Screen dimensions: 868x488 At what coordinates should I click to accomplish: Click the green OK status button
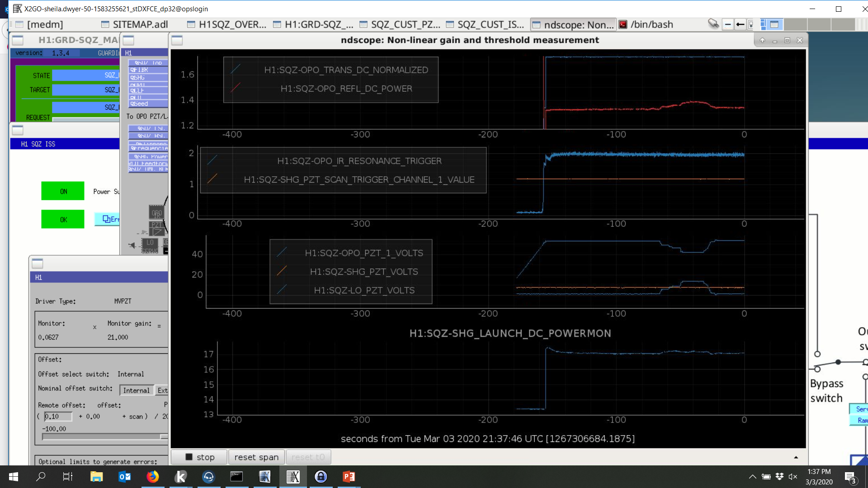coord(63,220)
